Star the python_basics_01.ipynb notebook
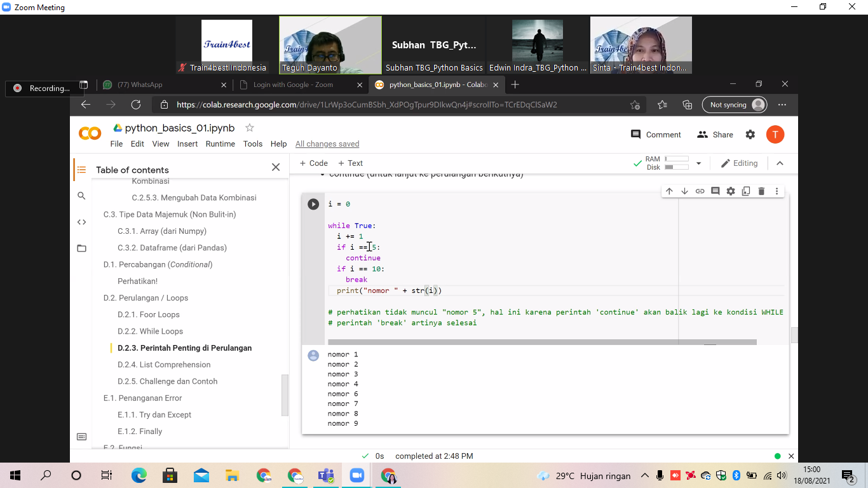Viewport: 868px width, 488px height. 250,128
